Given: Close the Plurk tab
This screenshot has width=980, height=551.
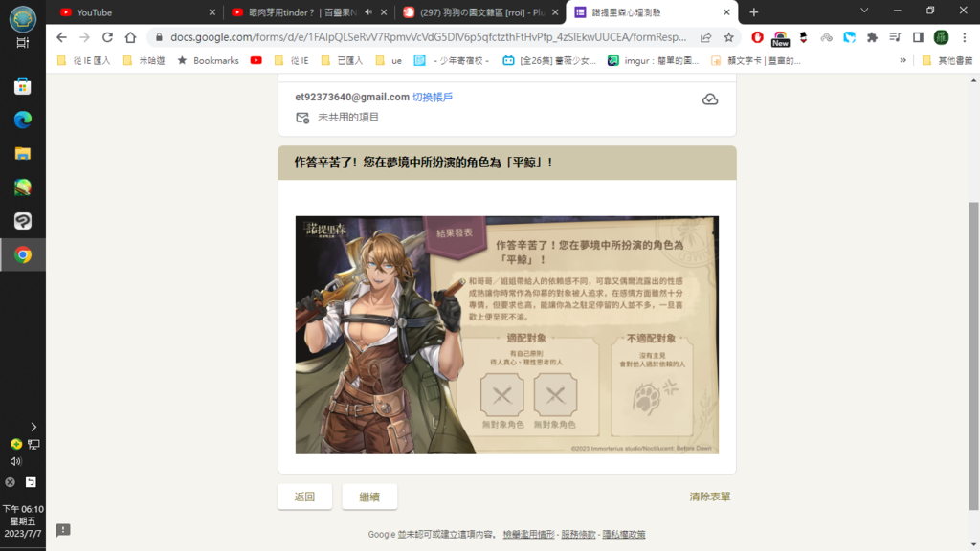Looking at the screenshot, I should 555,12.
